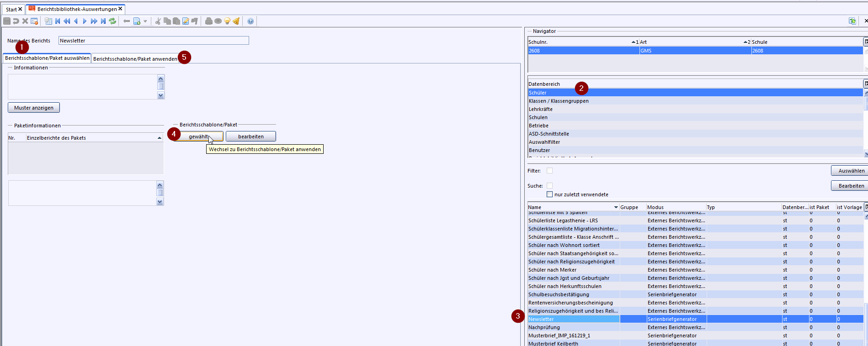The image size is (868, 346).
Task: Select 'ASD-Schnittstelle' in Datenbereich list
Action: tap(695, 134)
